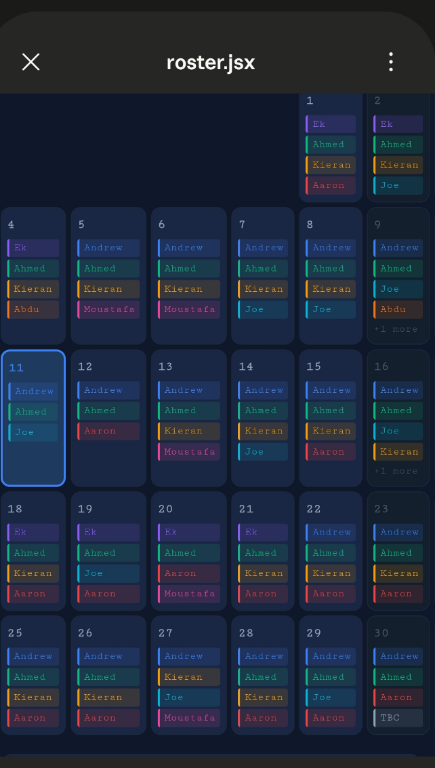
Task: Select the day 12 date number
Action: (x=85, y=367)
